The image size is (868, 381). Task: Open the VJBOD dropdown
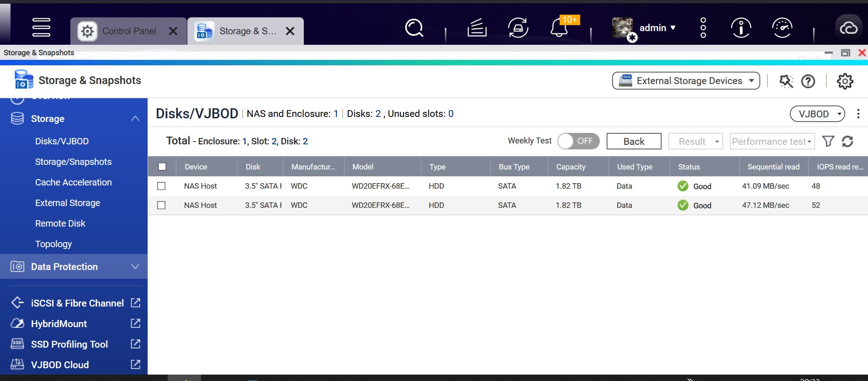click(x=817, y=114)
